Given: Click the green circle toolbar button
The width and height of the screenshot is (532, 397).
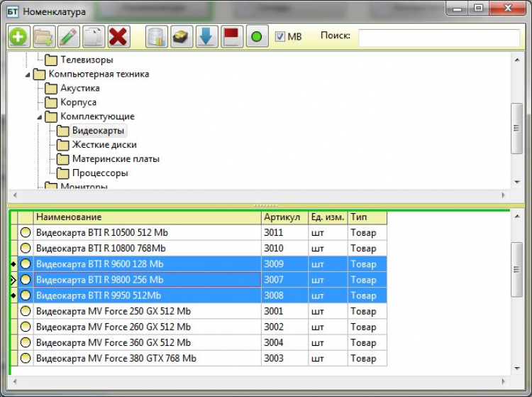Looking at the screenshot, I should click(x=257, y=36).
